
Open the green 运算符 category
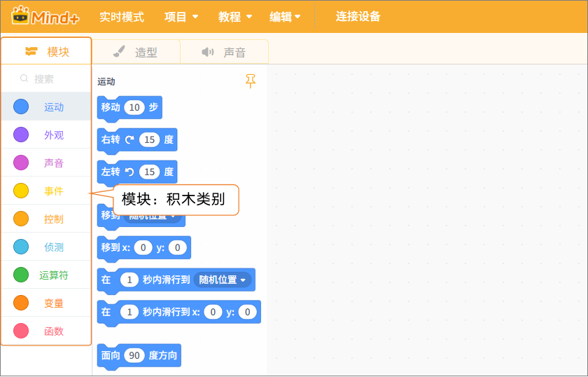pyautogui.click(x=21, y=275)
